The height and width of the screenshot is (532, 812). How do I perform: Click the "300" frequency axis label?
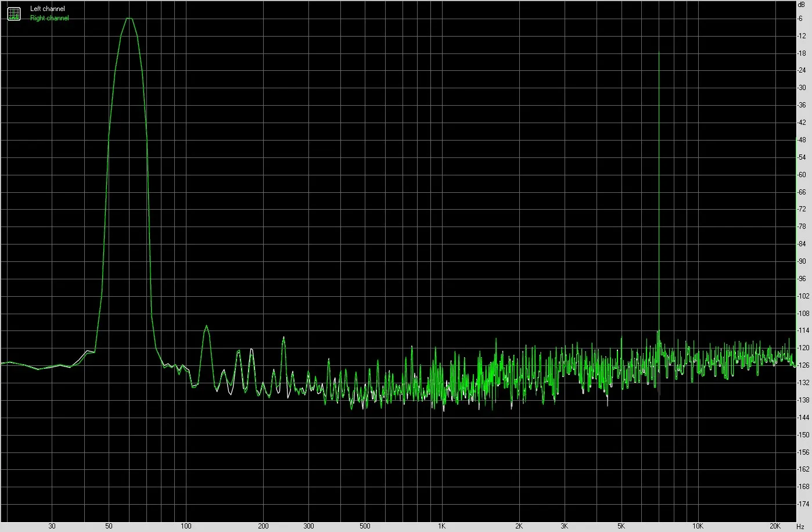[308, 526]
